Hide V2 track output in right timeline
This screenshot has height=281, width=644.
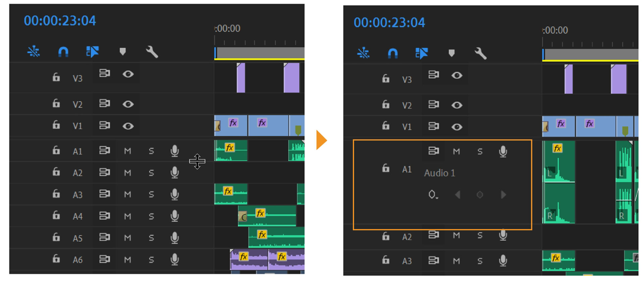457,105
